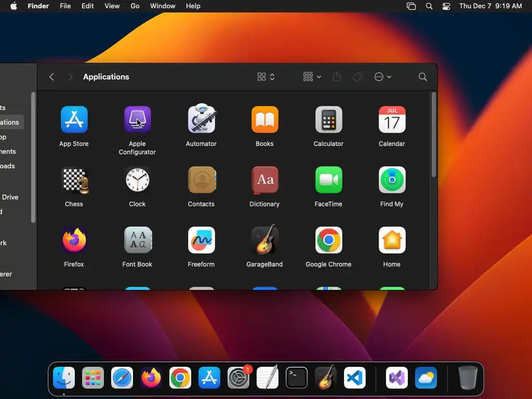
Task: Select the Dictionary app icon
Action: tap(264, 180)
